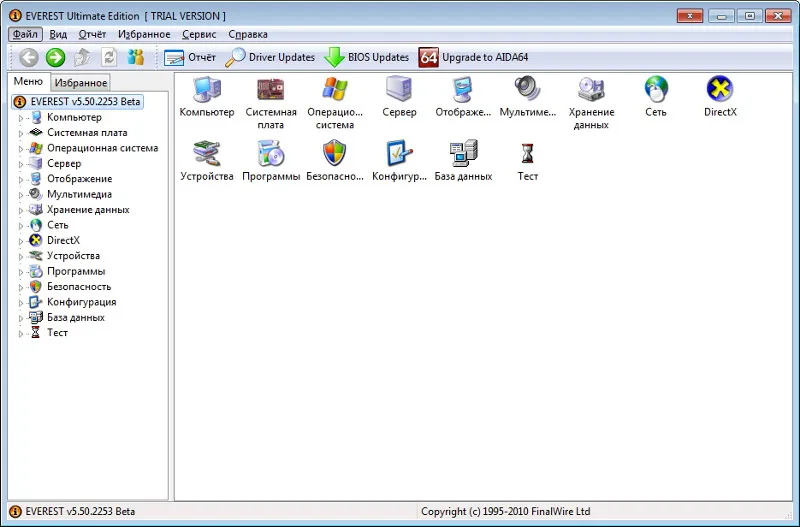Image resolution: width=800 pixels, height=527 pixels.
Task: Open the Безопасность shield icon in main pane
Action: (x=335, y=161)
